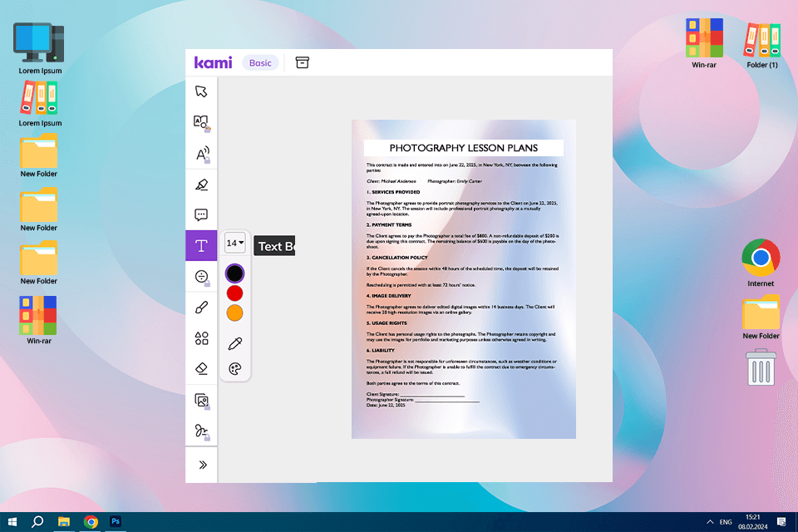Screen dimensions: 798x532
Task: Select the Markup highlighter tool
Action: (x=201, y=185)
